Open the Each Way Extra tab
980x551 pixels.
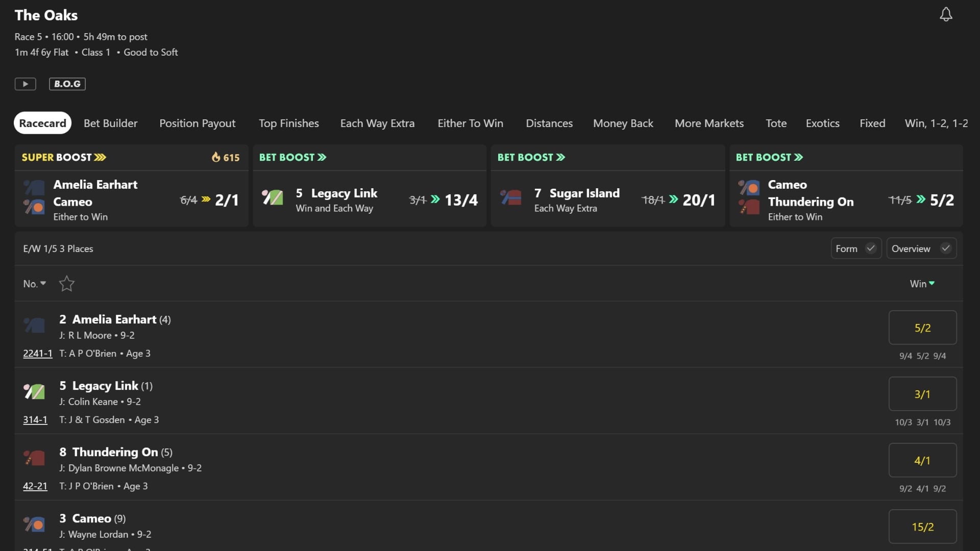378,123
